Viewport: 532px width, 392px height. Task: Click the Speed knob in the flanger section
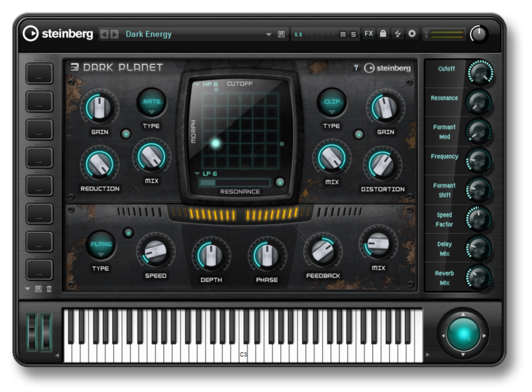(x=156, y=252)
